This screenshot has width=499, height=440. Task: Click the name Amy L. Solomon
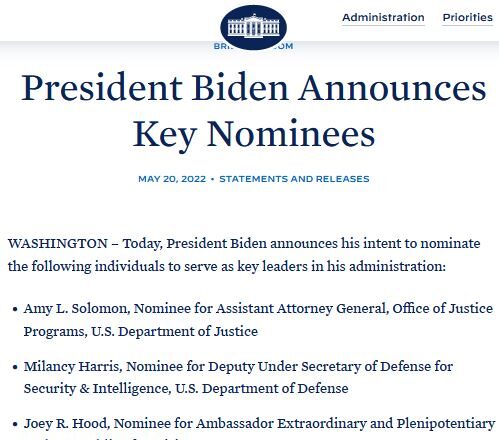76,309
